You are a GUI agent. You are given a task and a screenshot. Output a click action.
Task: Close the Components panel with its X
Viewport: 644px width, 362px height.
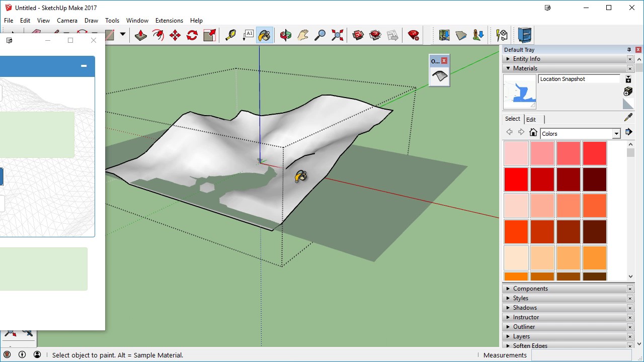coord(630,289)
